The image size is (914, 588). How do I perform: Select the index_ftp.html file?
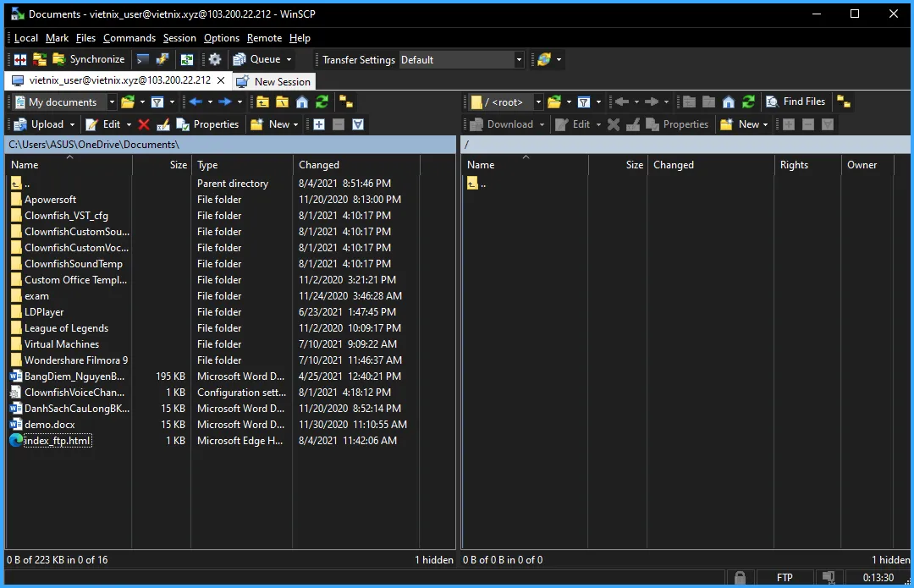pyautogui.click(x=58, y=441)
